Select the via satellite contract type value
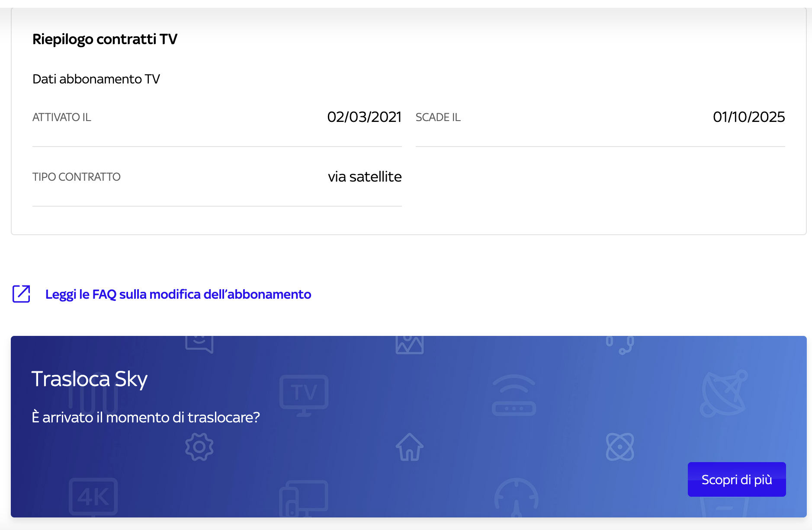Image resolution: width=812 pixels, height=530 pixels. coord(365,176)
